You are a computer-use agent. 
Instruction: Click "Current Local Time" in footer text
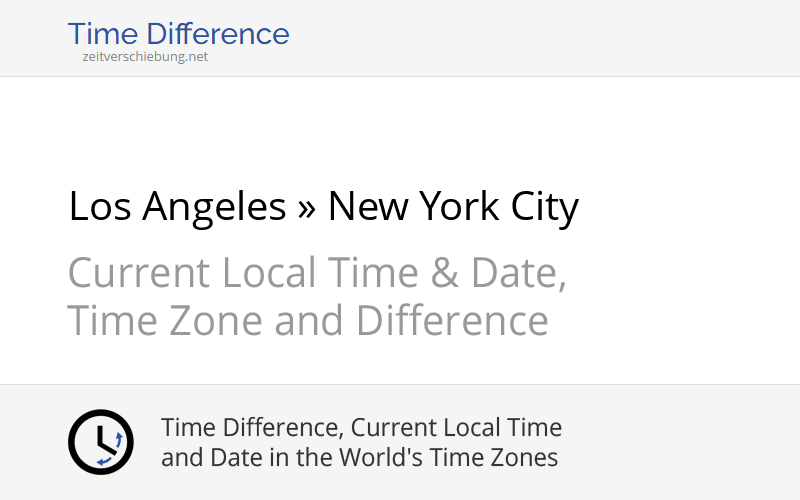pos(457,428)
